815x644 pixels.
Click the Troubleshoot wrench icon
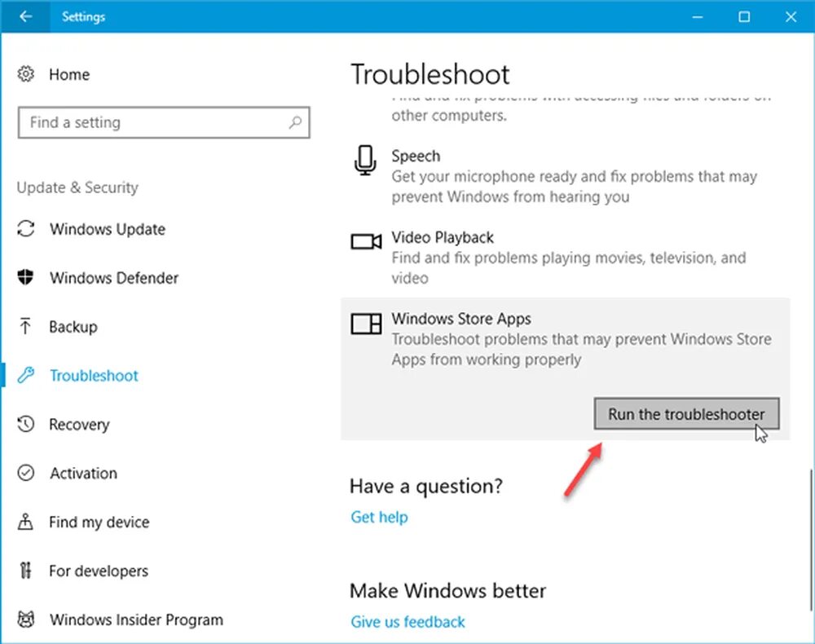pos(25,375)
